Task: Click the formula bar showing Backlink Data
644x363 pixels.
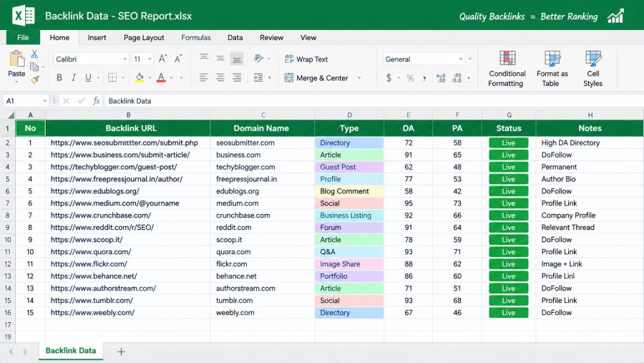Action: tap(374, 101)
